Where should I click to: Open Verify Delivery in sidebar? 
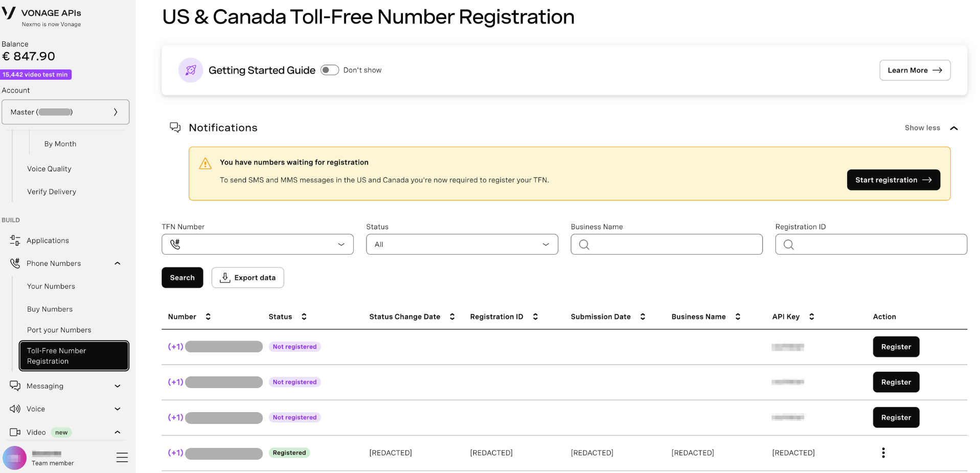click(52, 192)
